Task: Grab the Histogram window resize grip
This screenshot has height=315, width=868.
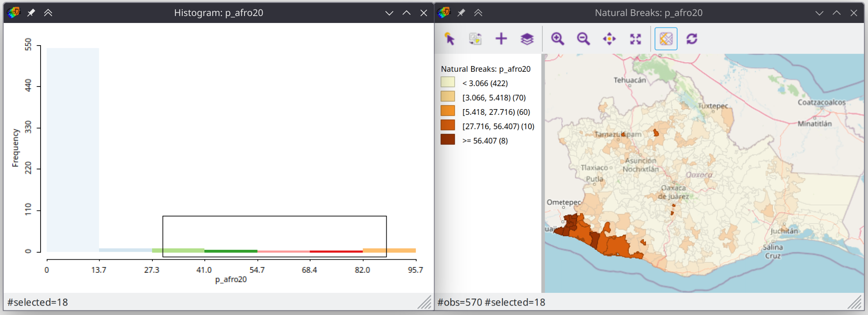Action: click(x=425, y=302)
